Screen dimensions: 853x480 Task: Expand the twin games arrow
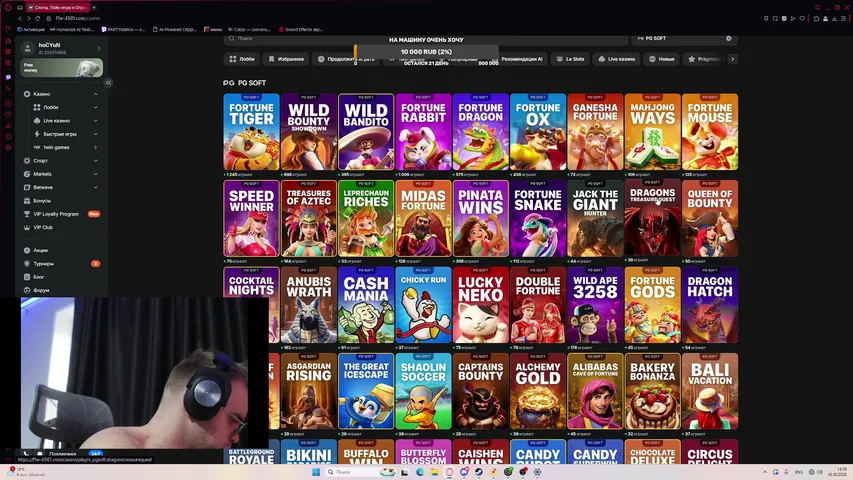click(96, 147)
